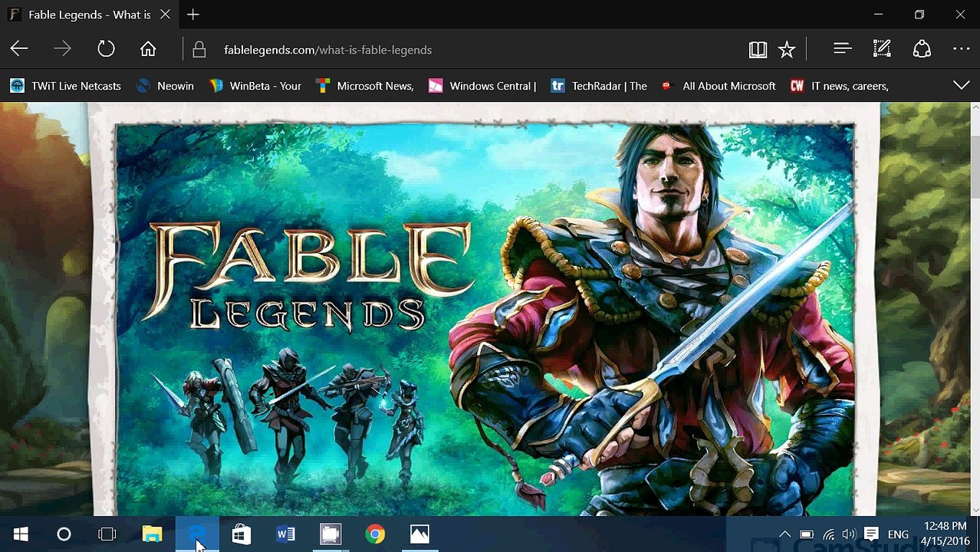Viewport: 980px width, 552px height.
Task: Open the Share button
Action: 922,49
